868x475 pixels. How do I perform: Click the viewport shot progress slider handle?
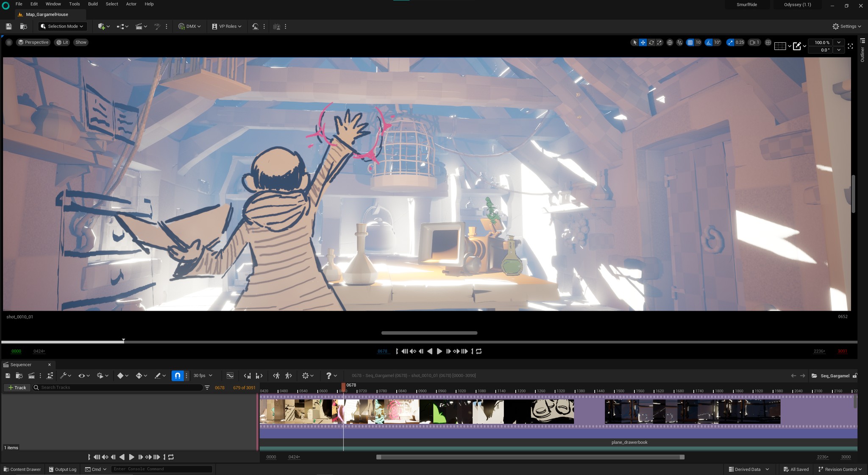pos(123,340)
